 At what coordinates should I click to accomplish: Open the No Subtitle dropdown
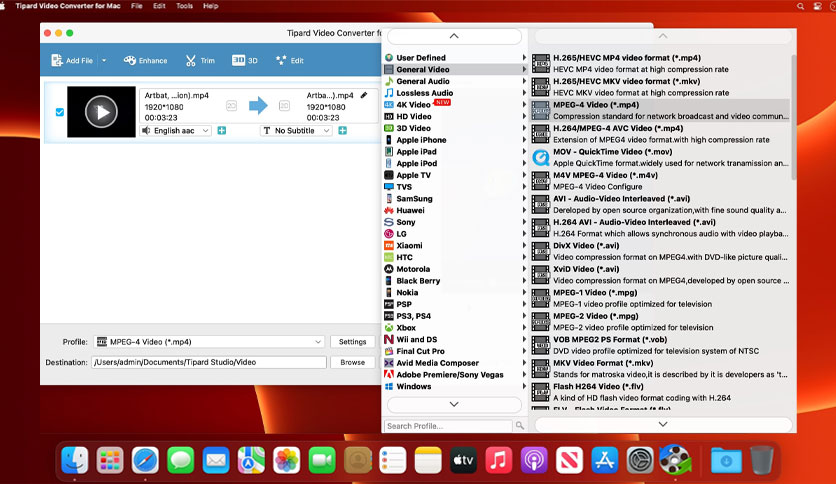coord(296,131)
